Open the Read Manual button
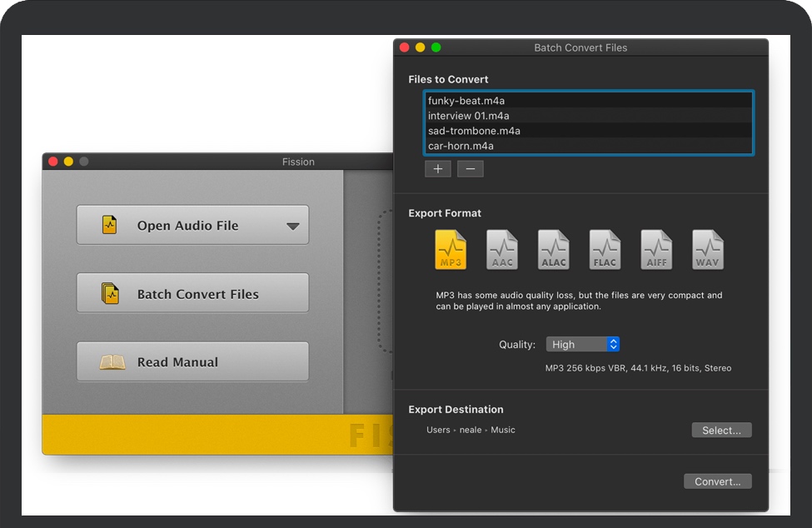 [x=192, y=362]
